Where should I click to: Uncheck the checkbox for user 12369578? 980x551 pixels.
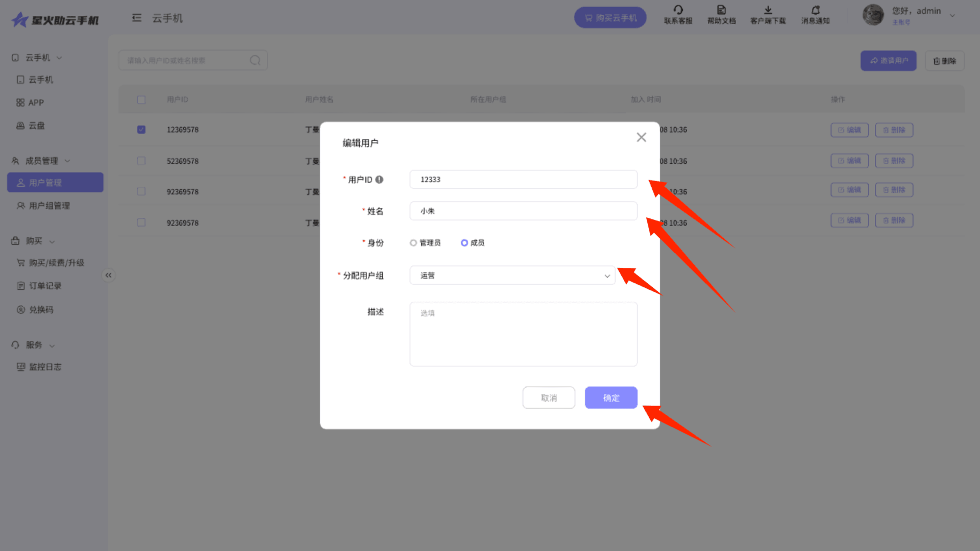click(x=141, y=130)
